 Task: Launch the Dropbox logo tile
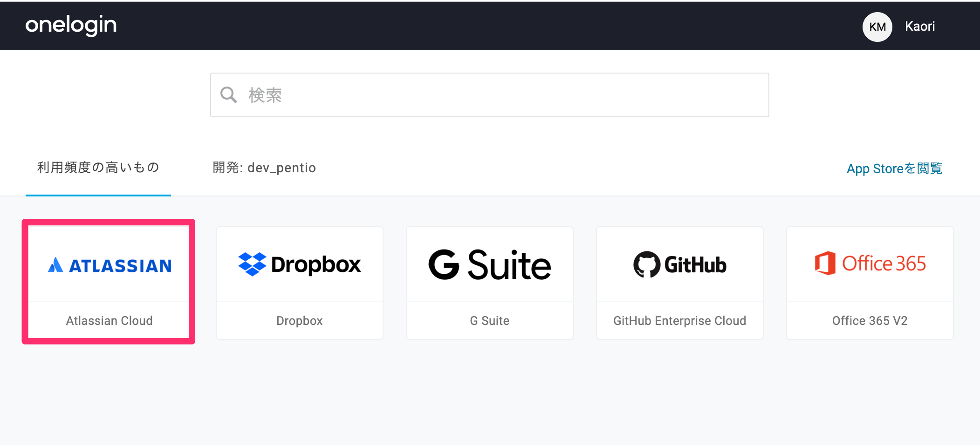pyautogui.click(x=300, y=264)
